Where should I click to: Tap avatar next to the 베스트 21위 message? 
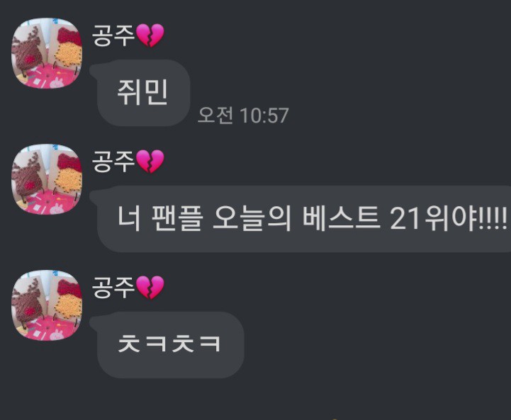click(x=47, y=179)
